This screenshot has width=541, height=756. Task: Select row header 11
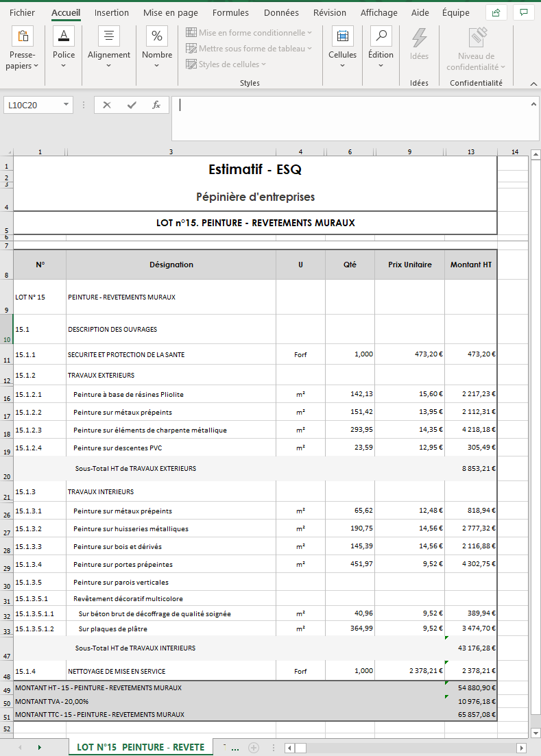tap(7, 354)
